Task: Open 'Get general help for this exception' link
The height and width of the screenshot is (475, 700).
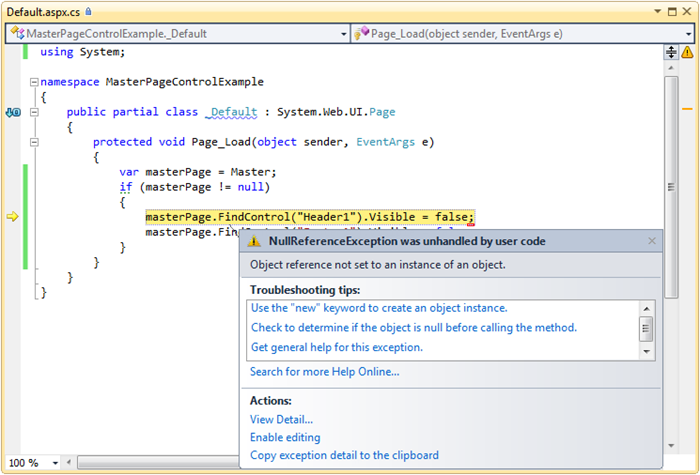Action: [x=337, y=347]
